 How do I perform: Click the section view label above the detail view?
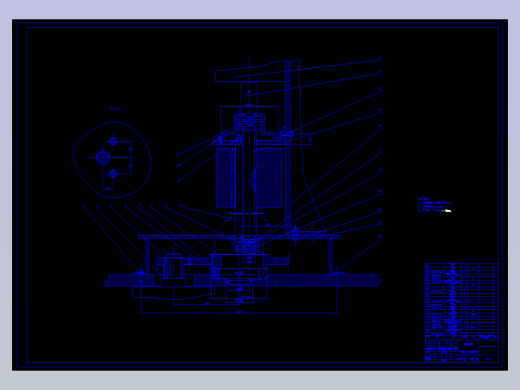[114, 109]
